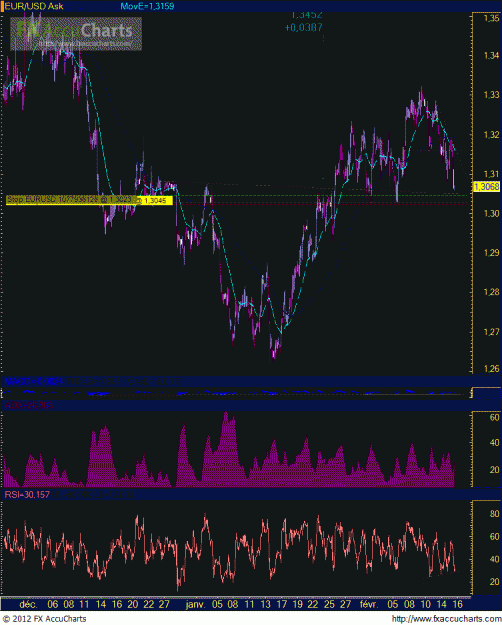The width and height of the screenshot is (502, 625).
Task: Click the 1,33 price axis label
Action: (x=491, y=95)
